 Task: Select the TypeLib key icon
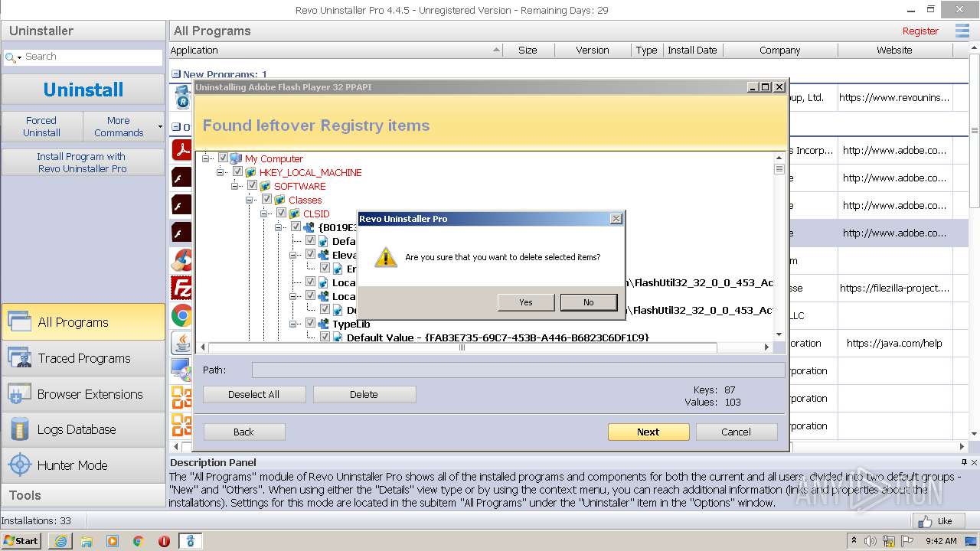pos(323,324)
